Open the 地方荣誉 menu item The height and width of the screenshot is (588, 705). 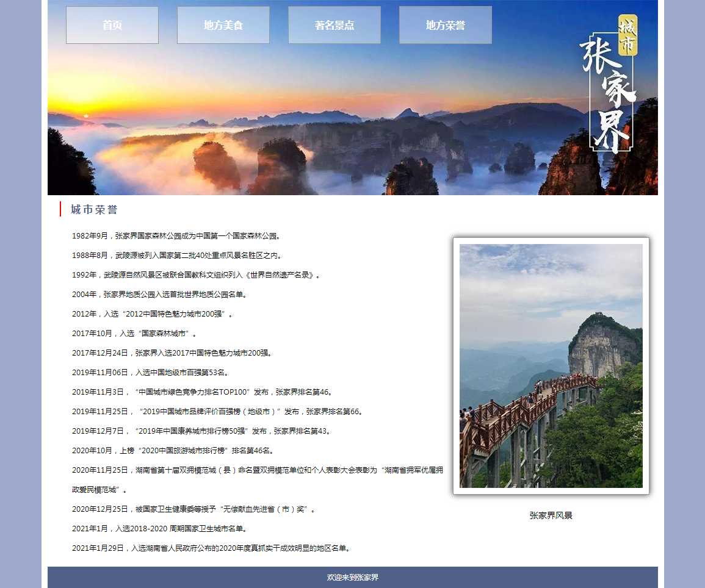coord(446,25)
